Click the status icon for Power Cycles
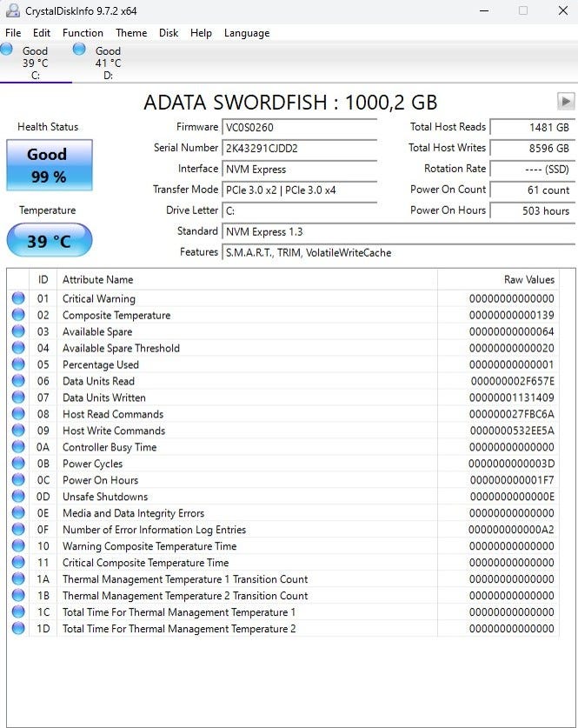This screenshot has height=728, width=578. coord(18,463)
